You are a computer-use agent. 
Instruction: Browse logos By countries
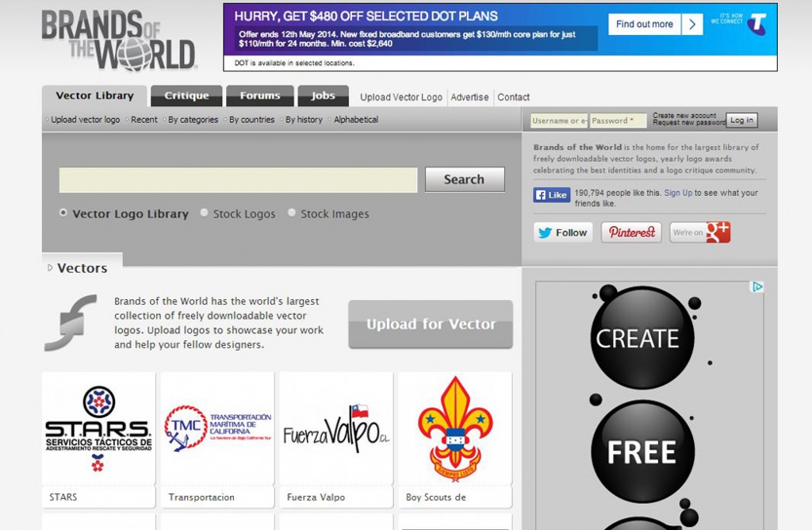pos(251,120)
